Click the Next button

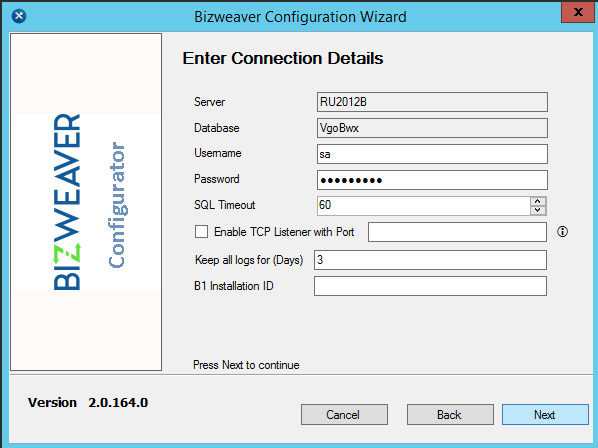[545, 414]
